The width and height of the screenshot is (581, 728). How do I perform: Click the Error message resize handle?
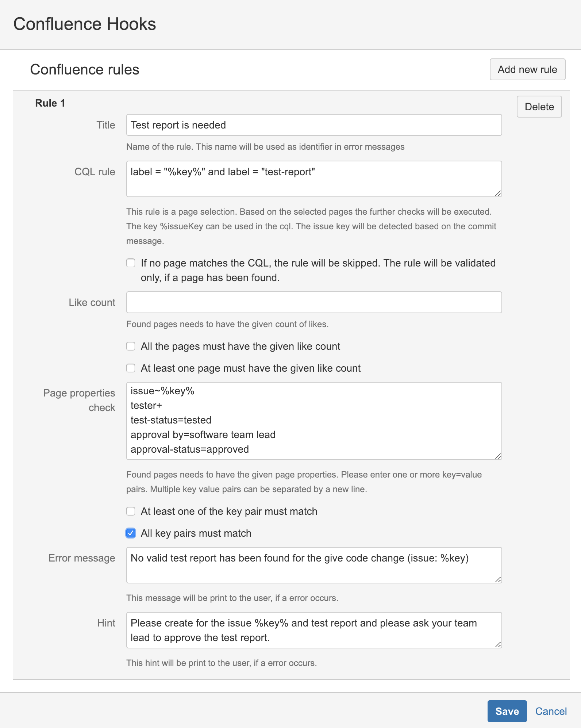(x=498, y=579)
